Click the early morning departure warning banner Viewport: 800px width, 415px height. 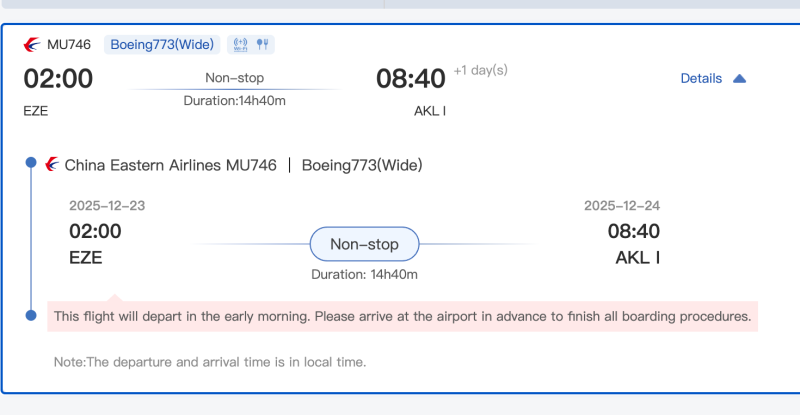(x=402, y=316)
